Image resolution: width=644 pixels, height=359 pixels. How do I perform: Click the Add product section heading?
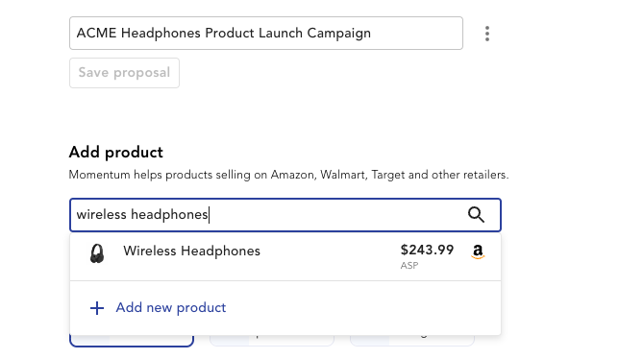click(115, 153)
